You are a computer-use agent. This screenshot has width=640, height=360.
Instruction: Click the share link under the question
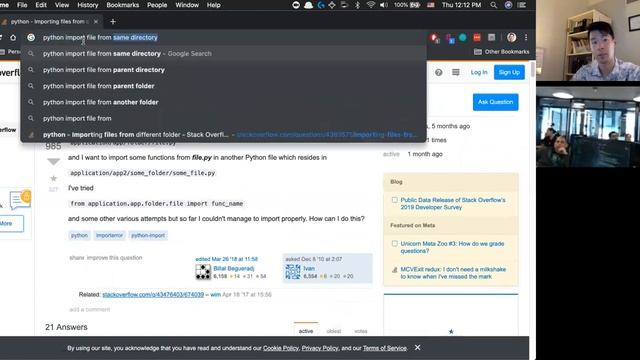[76, 258]
